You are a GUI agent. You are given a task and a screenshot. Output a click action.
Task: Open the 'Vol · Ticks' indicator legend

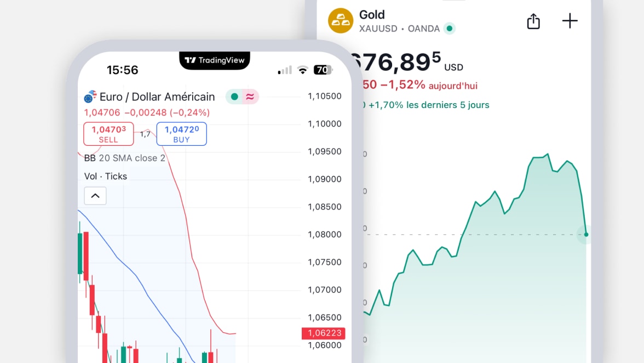click(x=105, y=177)
